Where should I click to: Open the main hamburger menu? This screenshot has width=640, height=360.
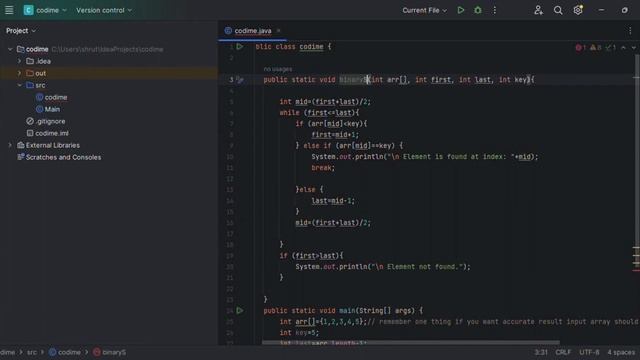click(x=9, y=10)
